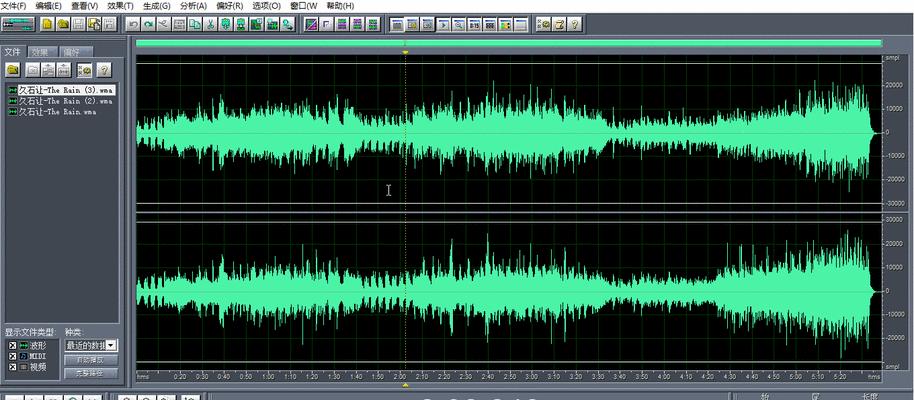Viewport: 914px width, 400px height.
Task: Click the green-yellow level meter window icon
Action: [505, 24]
